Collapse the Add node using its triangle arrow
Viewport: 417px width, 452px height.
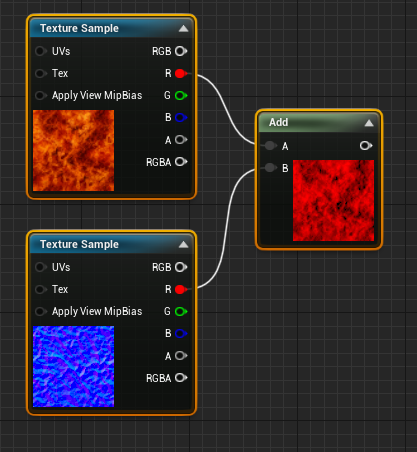[x=369, y=123]
